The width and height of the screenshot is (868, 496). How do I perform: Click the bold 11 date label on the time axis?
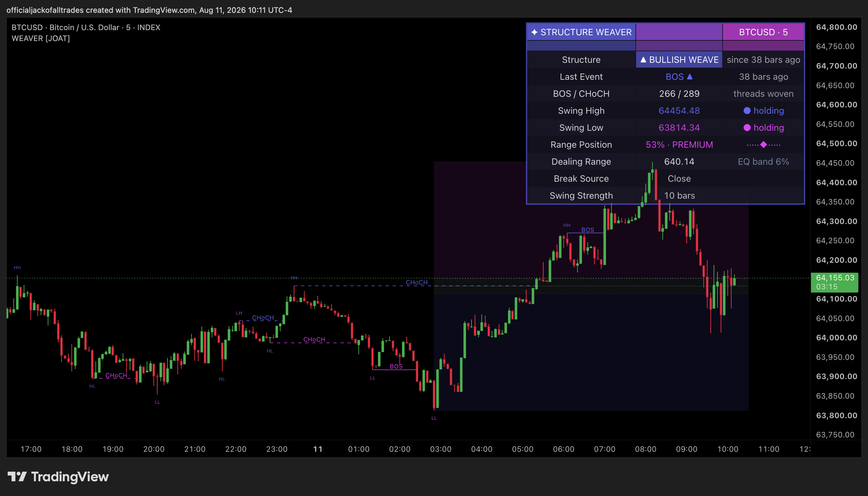click(318, 449)
